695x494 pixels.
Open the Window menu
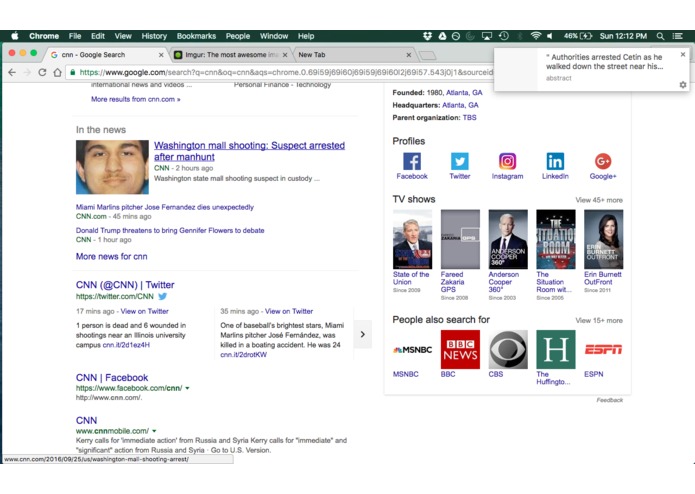click(x=274, y=36)
